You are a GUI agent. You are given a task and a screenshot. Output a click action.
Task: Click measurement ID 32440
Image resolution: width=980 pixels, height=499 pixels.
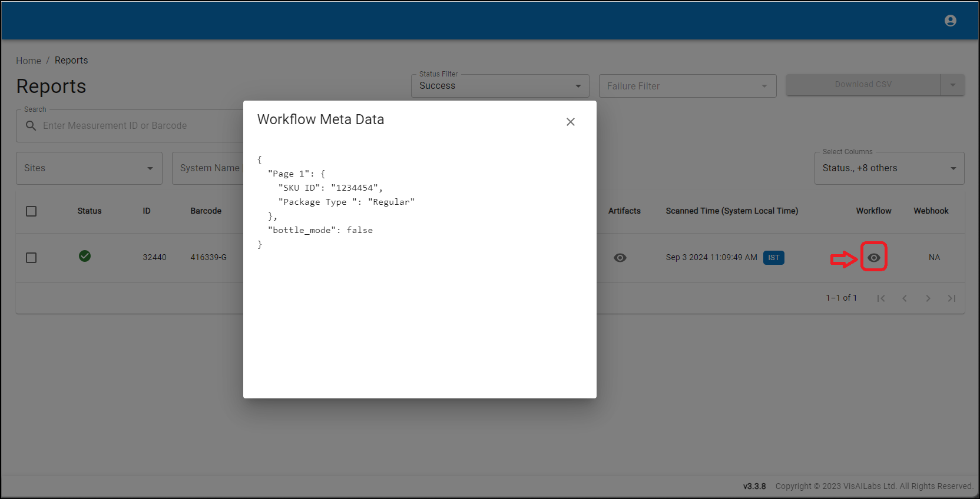pyautogui.click(x=154, y=258)
